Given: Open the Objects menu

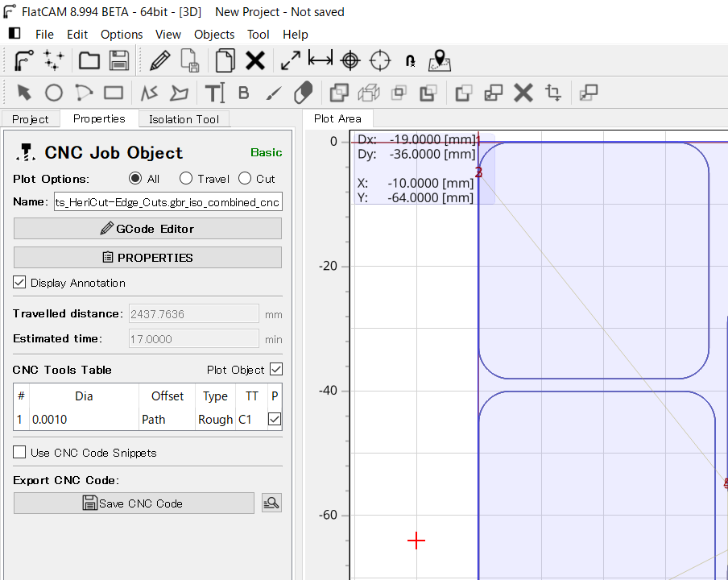Looking at the screenshot, I should [214, 35].
